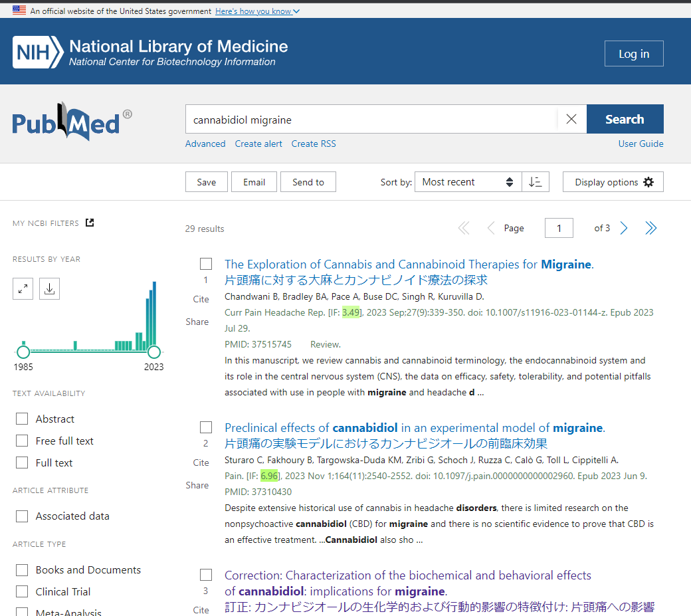Check Books and Documents article type
Screen dimensions: 691x616
21,569
